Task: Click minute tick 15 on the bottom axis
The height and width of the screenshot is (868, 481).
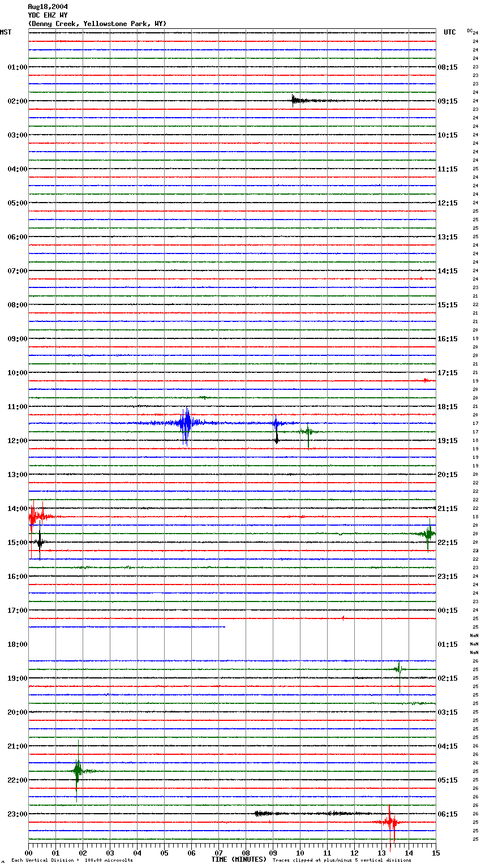Action: point(436,853)
